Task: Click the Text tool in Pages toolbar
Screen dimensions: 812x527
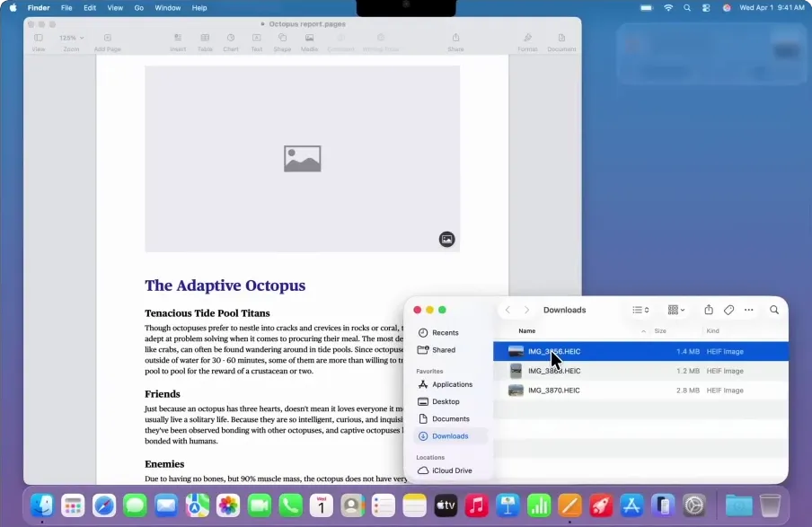Action: click(256, 42)
